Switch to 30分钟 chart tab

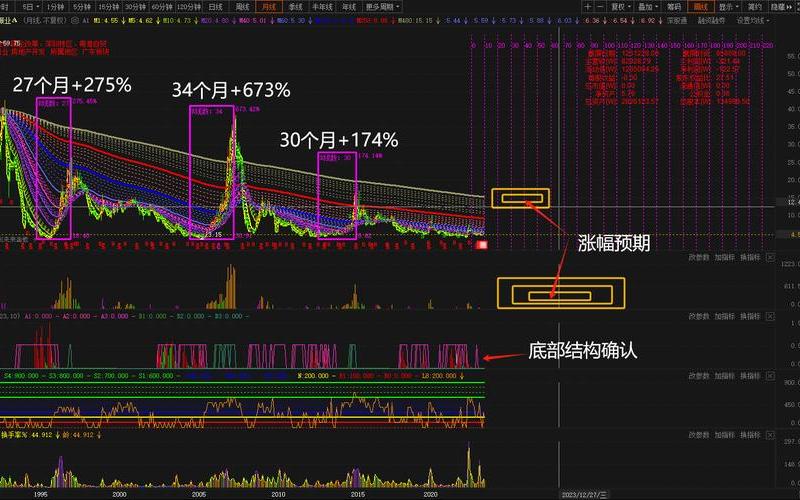(135, 7)
